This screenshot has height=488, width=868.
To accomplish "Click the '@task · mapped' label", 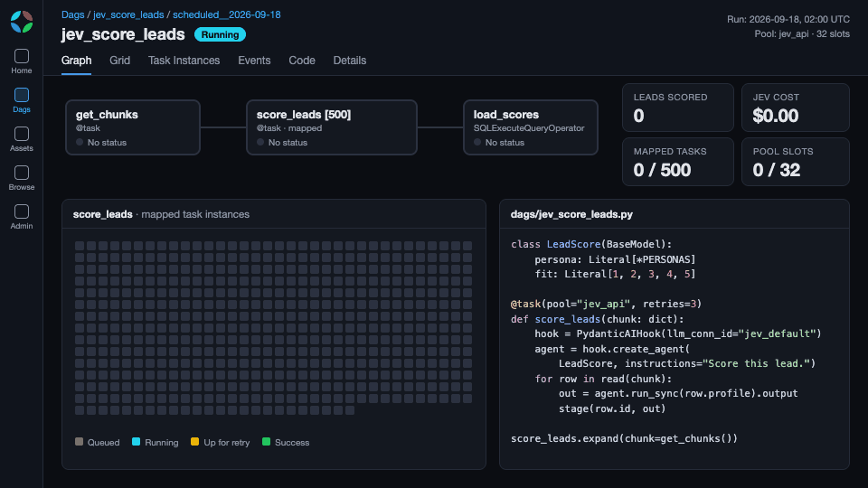I will [289, 127].
